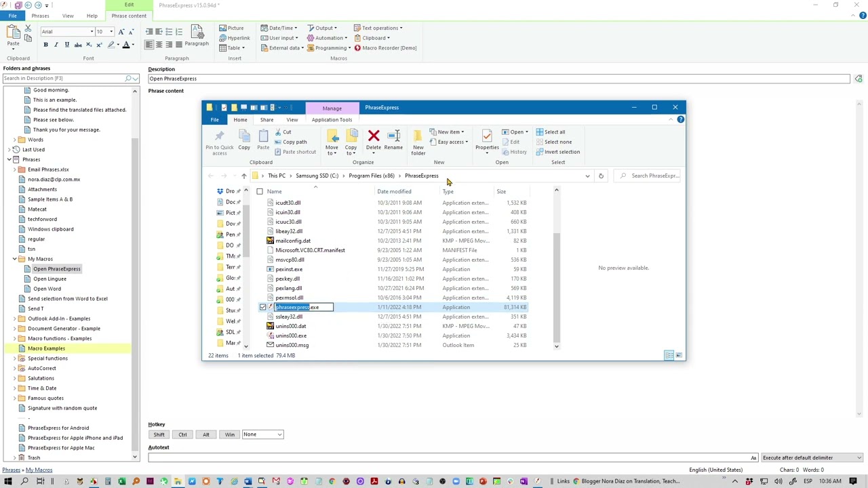This screenshot has height=488, width=868.
Task: Sort files by Date modified column
Action: click(x=394, y=192)
